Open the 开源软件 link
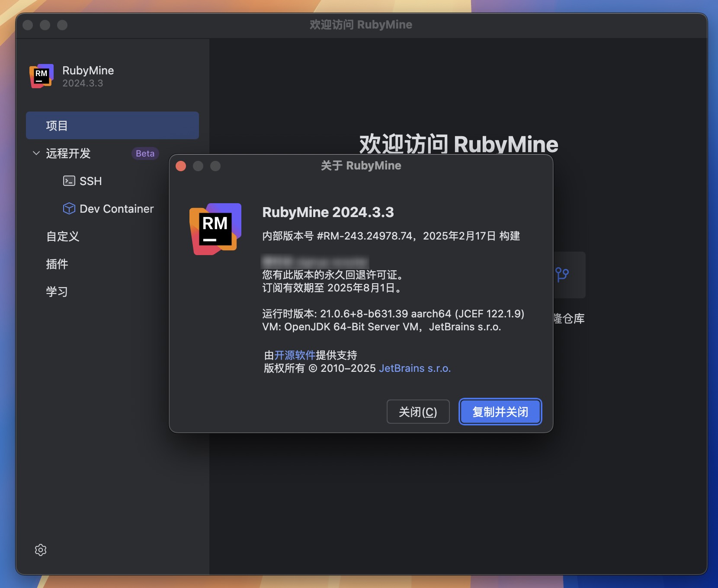 tap(295, 355)
